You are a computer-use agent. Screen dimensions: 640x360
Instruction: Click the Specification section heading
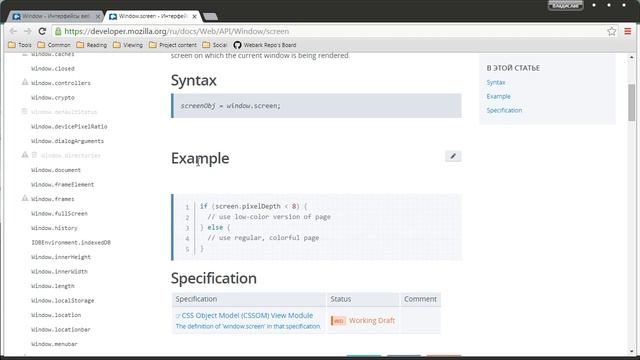pyautogui.click(x=213, y=278)
